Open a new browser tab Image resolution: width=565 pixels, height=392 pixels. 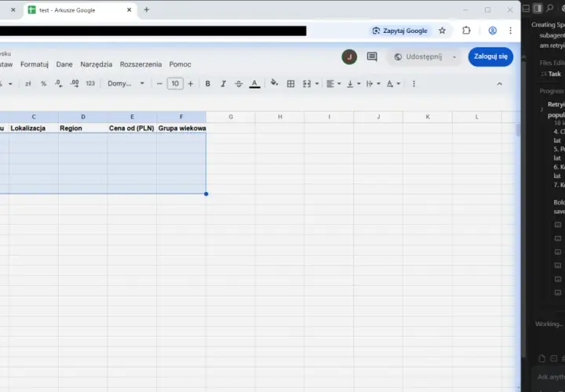point(146,9)
